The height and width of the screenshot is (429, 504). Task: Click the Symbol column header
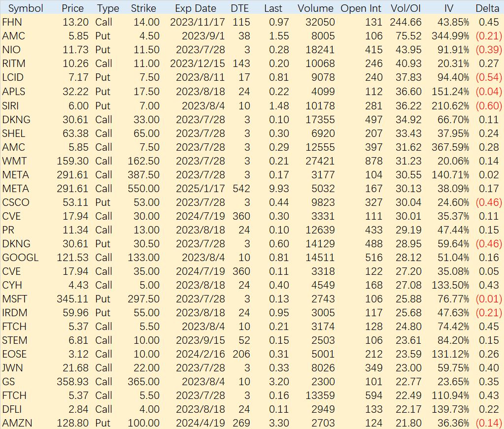click(26, 8)
